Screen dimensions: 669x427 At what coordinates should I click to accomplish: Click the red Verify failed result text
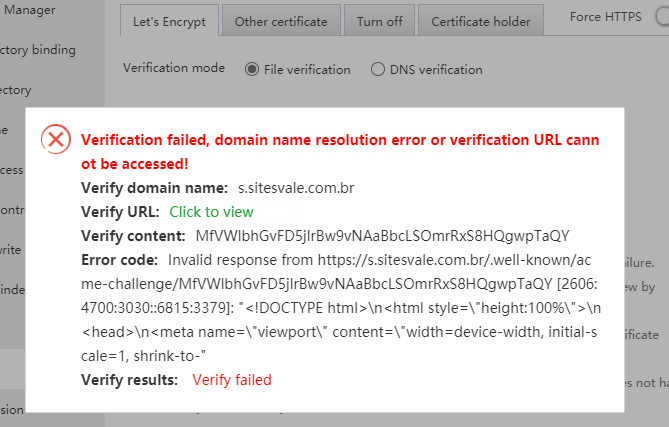click(232, 380)
